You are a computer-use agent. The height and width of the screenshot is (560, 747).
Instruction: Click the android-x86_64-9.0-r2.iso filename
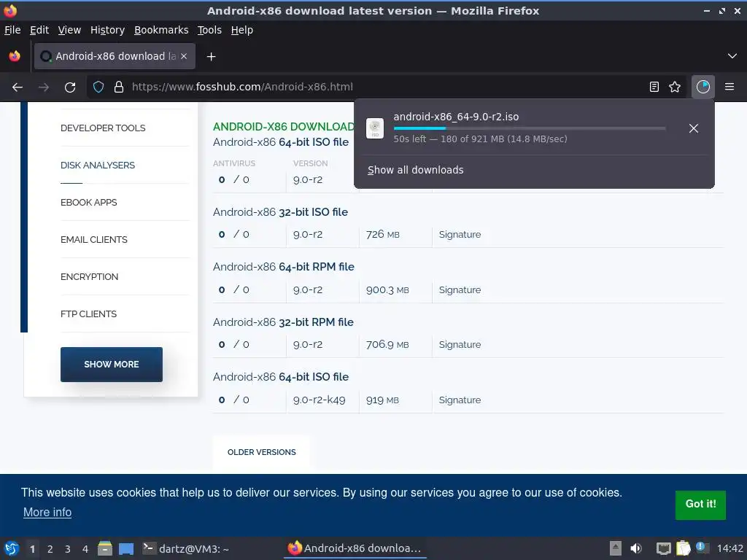pos(456,117)
